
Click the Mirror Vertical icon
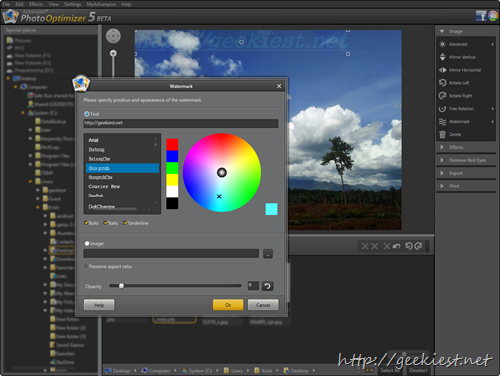[442, 57]
